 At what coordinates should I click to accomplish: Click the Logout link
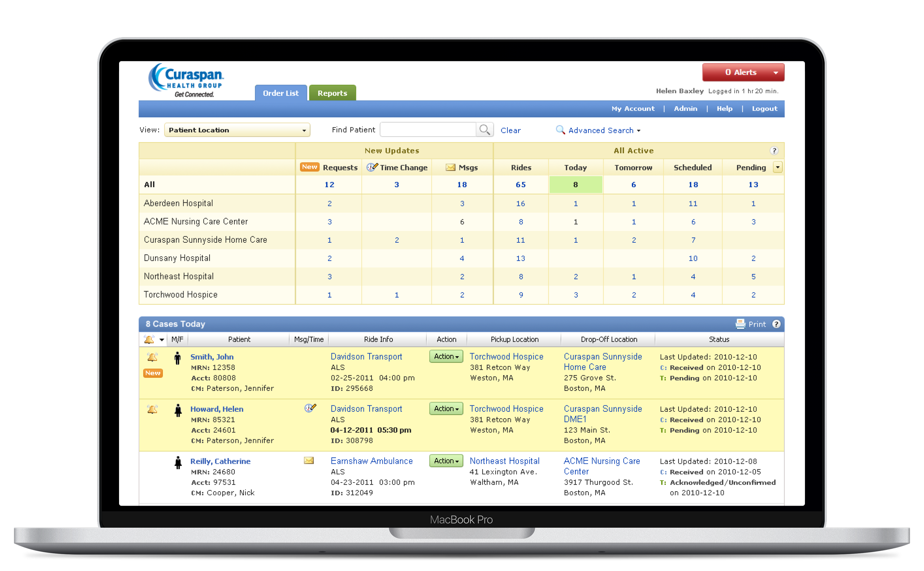click(764, 109)
